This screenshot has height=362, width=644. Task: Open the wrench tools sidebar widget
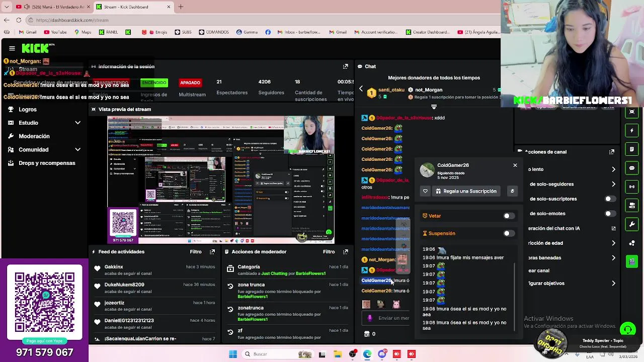(x=632, y=224)
